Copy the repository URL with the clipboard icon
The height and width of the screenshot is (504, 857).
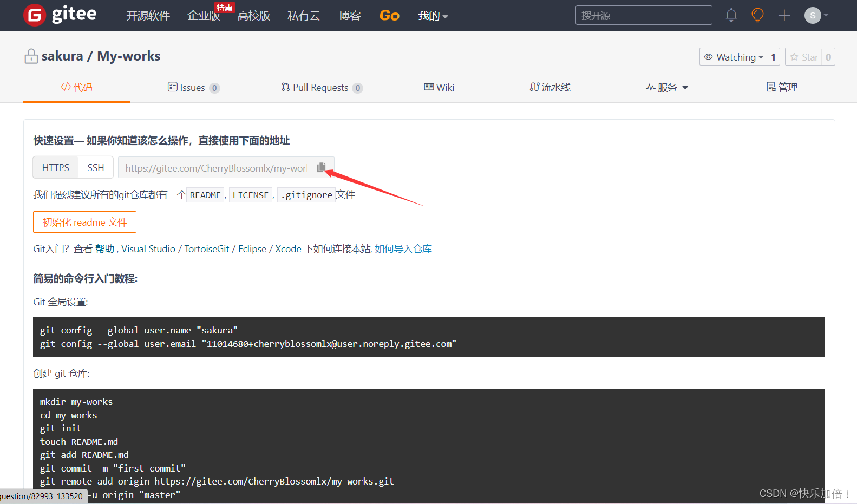click(321, 167)
